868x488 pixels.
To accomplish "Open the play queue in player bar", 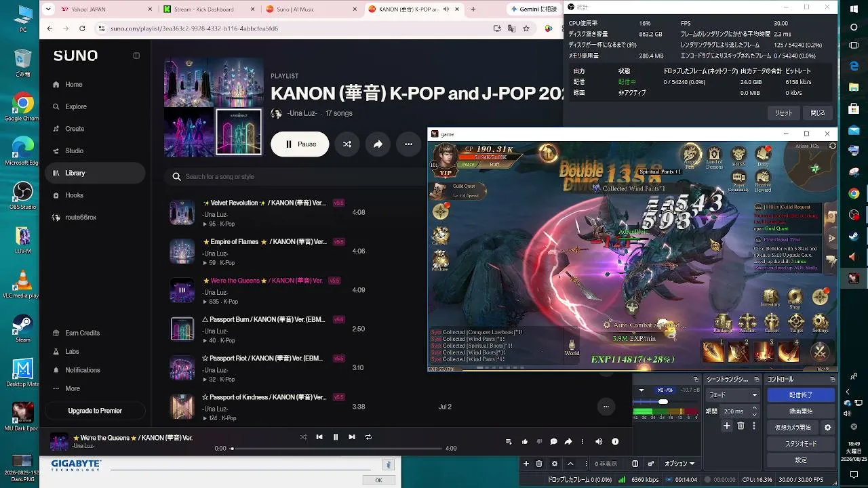I will coord(509,441).
